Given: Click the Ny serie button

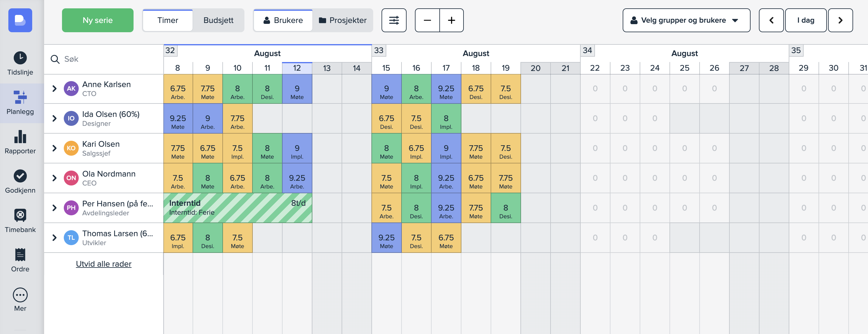Looking at the screenshot, I should tap(97, 20).
